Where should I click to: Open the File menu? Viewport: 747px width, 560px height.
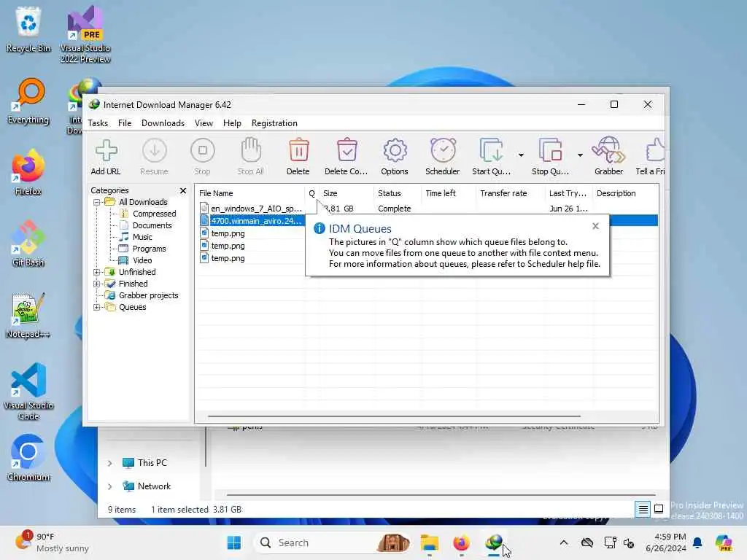pos(125,123)
